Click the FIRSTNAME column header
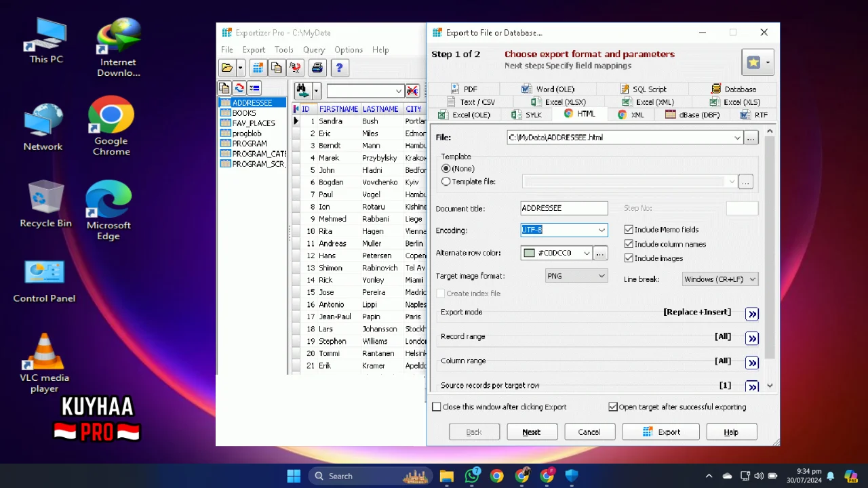Screen dimensions: 868x488 point(338,109)
